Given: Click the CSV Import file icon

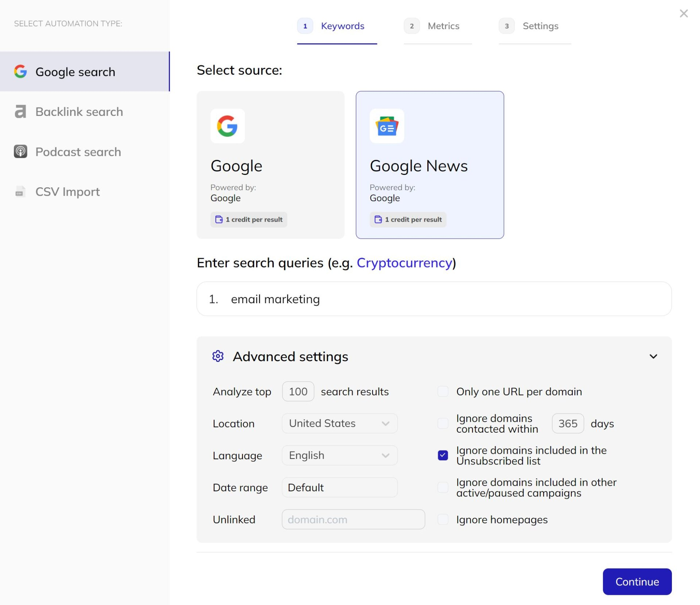Looking at the screenshot, I should (20, 192).
